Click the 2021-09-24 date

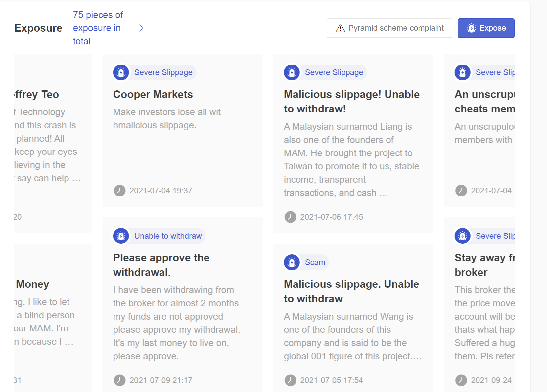[x=491, y=380]
